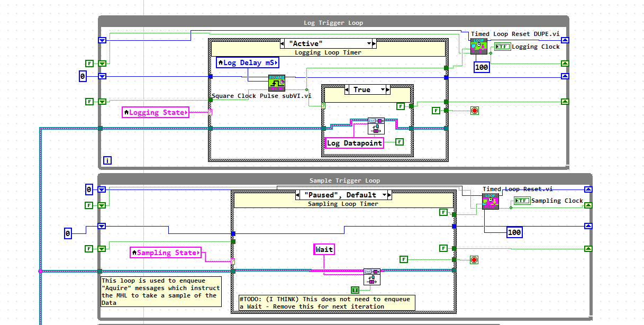Open the Timed Loop Reset DUPE.vi subVI icon
The height and width of the screenshot is (325, 644).
[x=478, y=46]
